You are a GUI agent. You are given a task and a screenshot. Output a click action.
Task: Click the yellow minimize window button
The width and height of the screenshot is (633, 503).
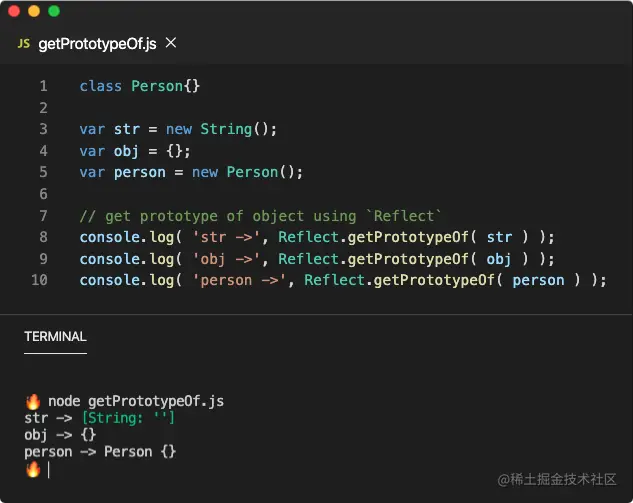tap(34, 11)
